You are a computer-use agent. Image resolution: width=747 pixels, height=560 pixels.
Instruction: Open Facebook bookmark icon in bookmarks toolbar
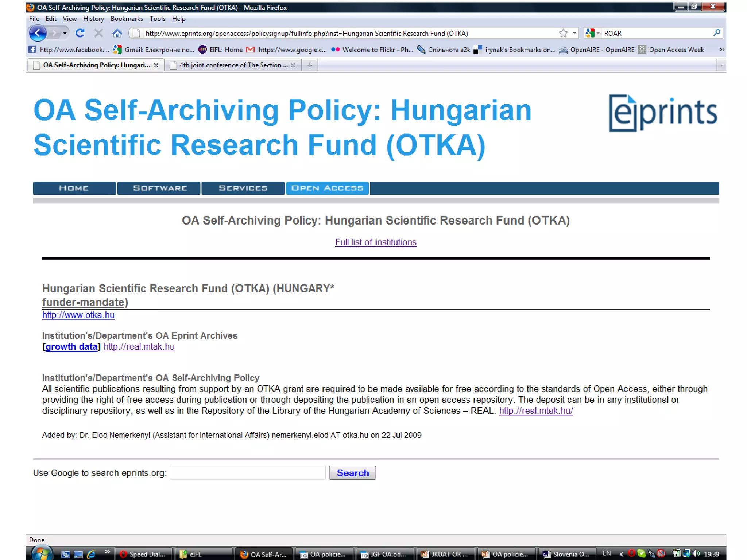32,50
